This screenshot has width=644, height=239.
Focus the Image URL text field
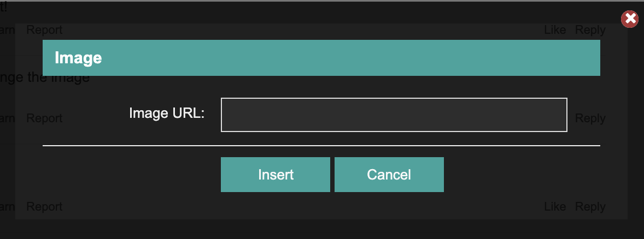coord(394,115)
